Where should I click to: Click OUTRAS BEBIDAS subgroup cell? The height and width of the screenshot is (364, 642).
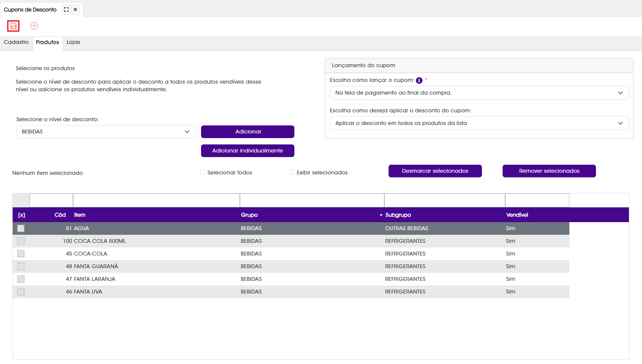(x=407, y=228)
